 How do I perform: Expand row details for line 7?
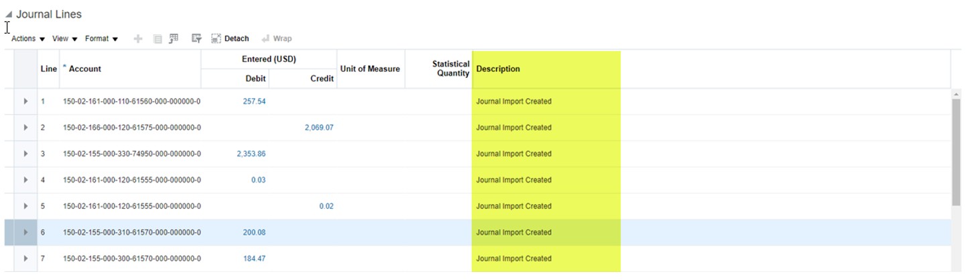[x=25, y=259]
